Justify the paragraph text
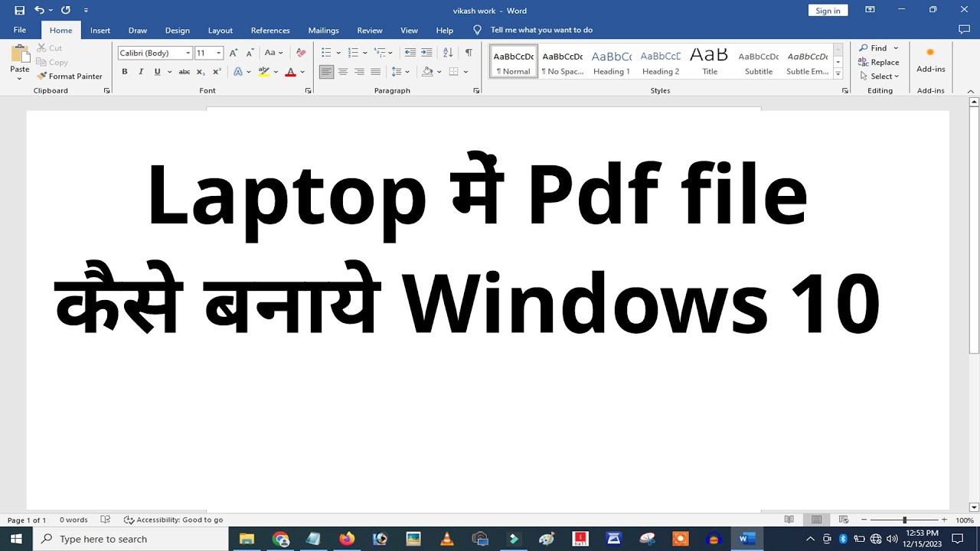The width and height of the screenshot is (980, 551). point(375,72)
